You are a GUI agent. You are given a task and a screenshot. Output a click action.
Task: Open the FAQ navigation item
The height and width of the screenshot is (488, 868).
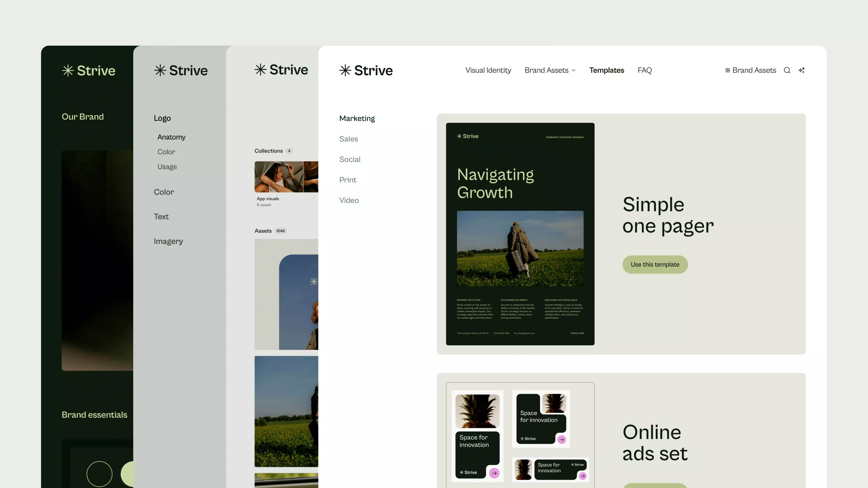[644, 70]
